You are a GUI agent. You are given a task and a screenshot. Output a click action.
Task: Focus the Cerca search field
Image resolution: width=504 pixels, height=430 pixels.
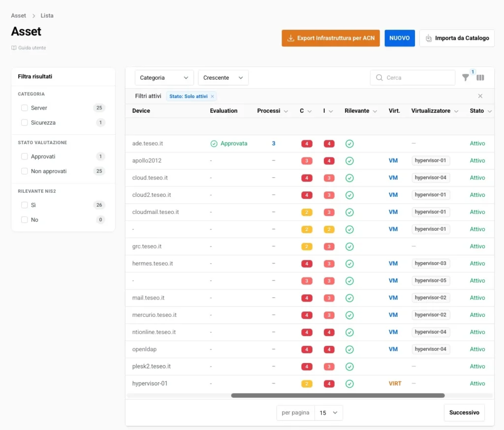tap(413, 78)
